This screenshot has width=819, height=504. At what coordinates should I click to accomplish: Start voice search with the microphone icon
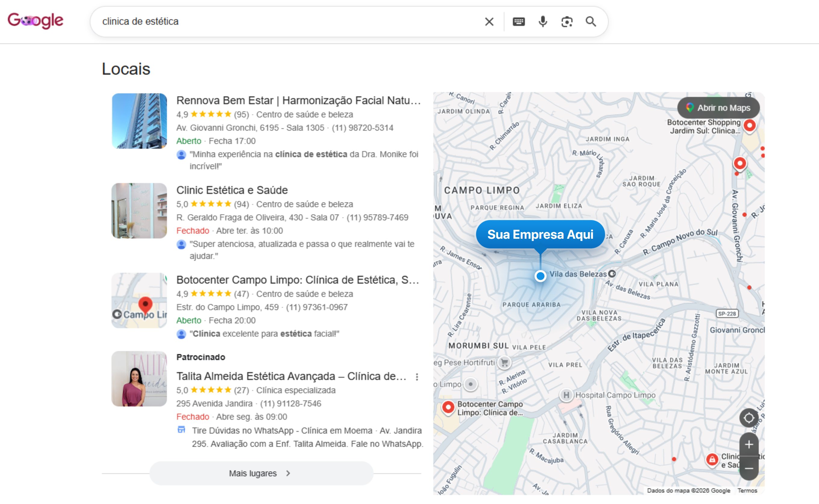[543, 22]
